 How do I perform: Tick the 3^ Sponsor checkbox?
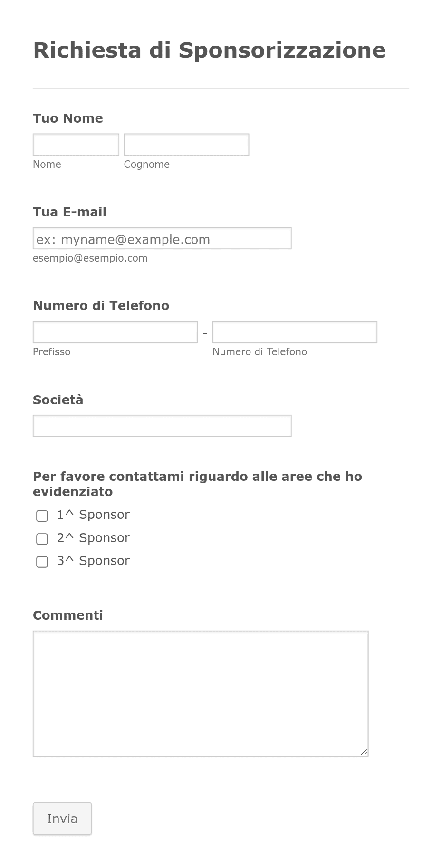pos(42,562)
